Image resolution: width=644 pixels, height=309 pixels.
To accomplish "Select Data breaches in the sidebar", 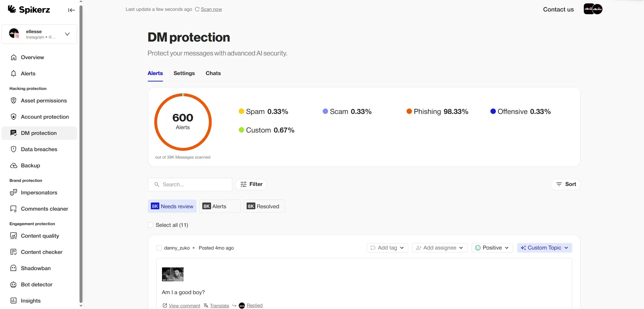I will [39, 149].
